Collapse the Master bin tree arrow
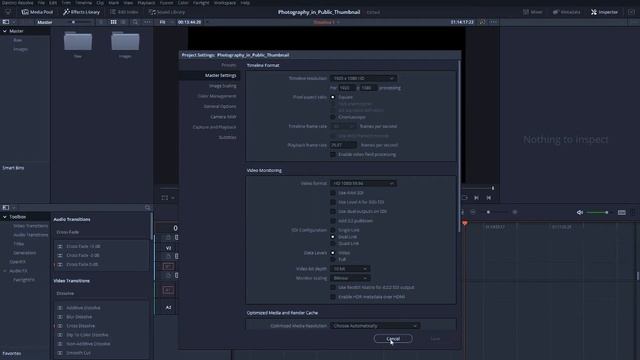 pos(4,31)
